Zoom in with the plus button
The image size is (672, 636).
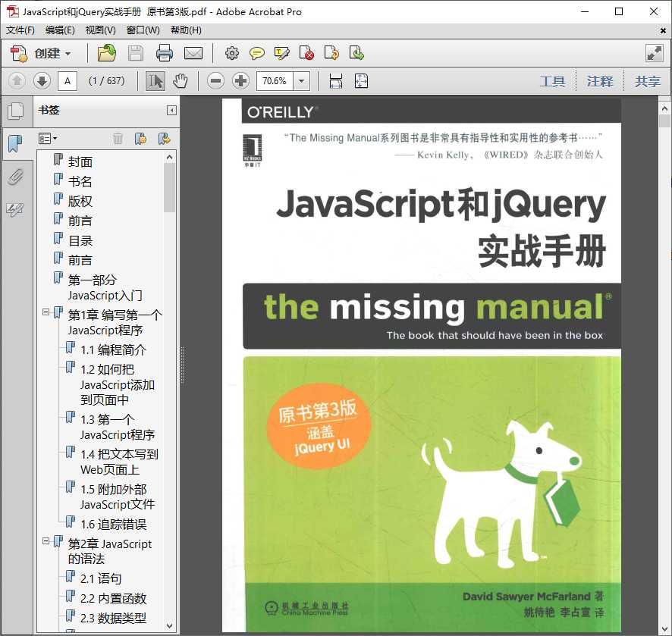tap(241, 80)
